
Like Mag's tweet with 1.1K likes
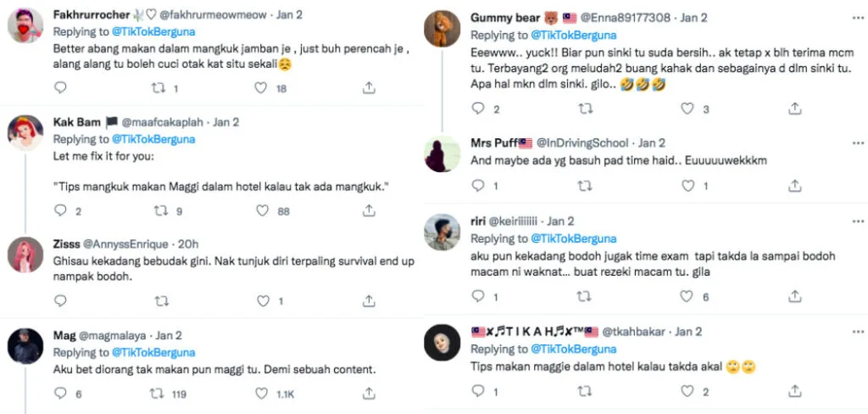coord(263,394)
